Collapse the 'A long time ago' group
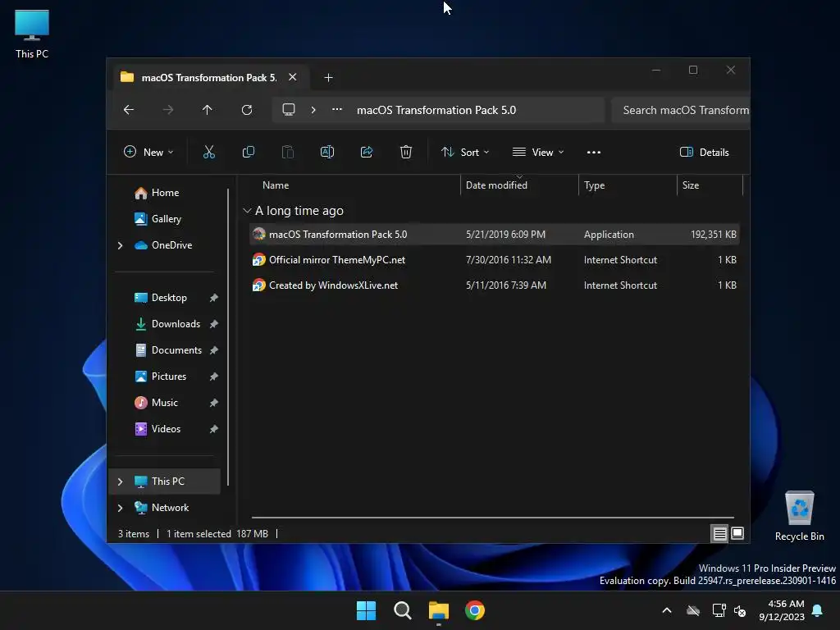Viewport: 840px width, 630px height. click(247, 211)
